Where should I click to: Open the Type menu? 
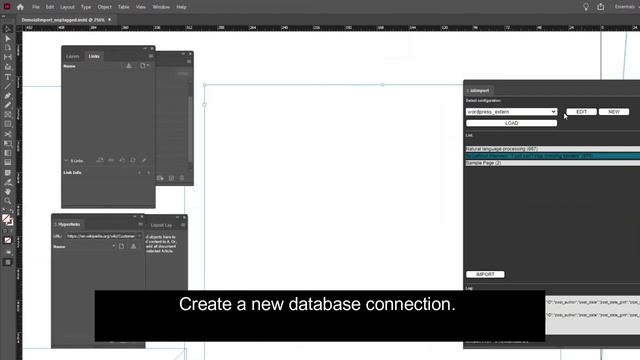point(86,7)
